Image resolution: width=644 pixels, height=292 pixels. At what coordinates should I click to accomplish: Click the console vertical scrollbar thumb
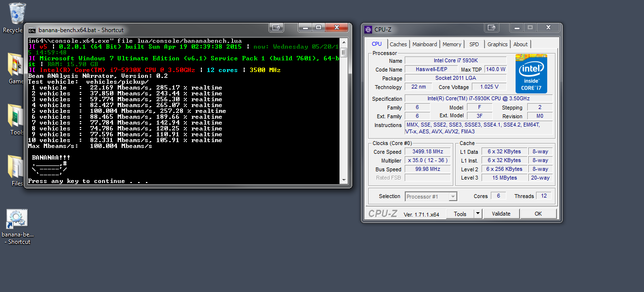click(343, 52)
